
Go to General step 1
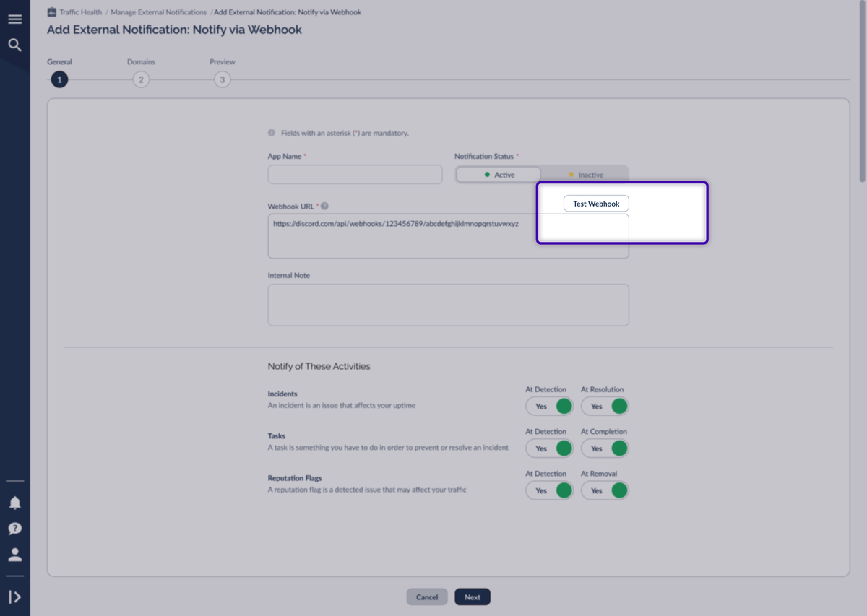59,79
